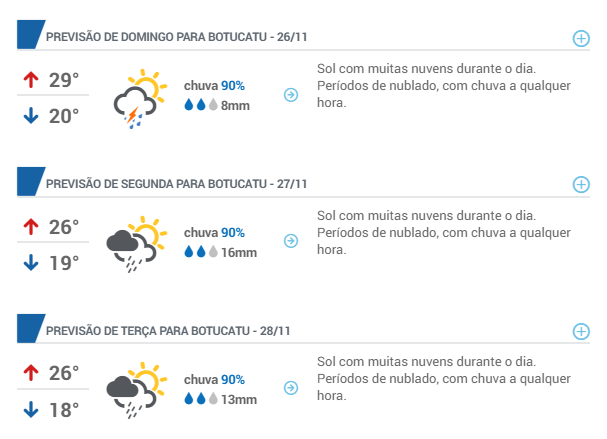The height and width of the screenshot is (439, 607).
Task: Click Monday's rainy sun-cloud weather icon
Action: coord(137,244)
